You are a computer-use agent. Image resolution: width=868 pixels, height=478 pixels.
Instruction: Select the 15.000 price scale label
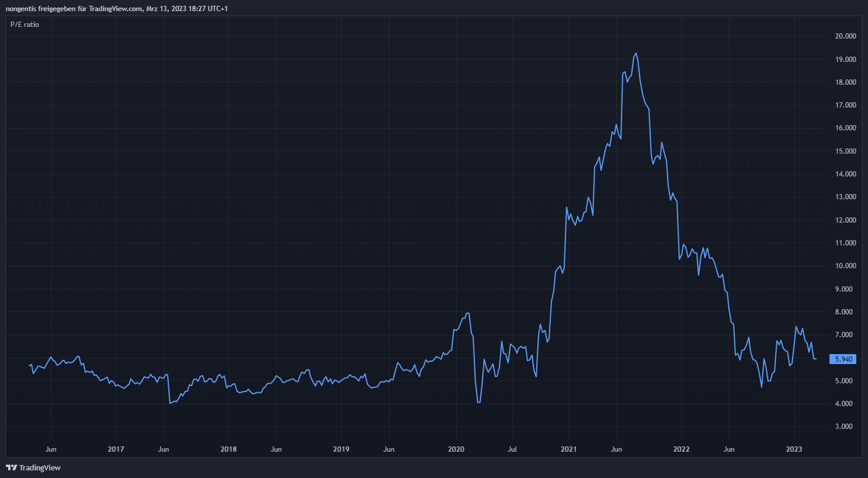pyautogui.click(x=845, y=151)
